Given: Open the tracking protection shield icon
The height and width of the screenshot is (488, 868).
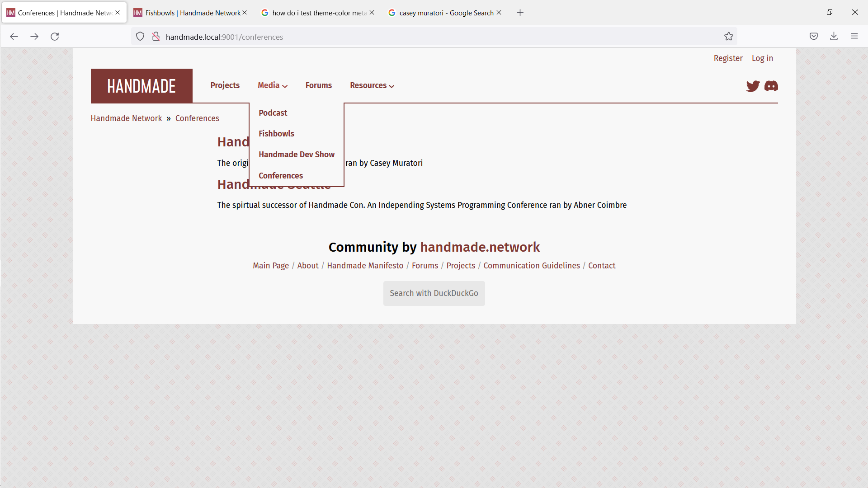Looking at the screenshot, I should tap(140, 37).
